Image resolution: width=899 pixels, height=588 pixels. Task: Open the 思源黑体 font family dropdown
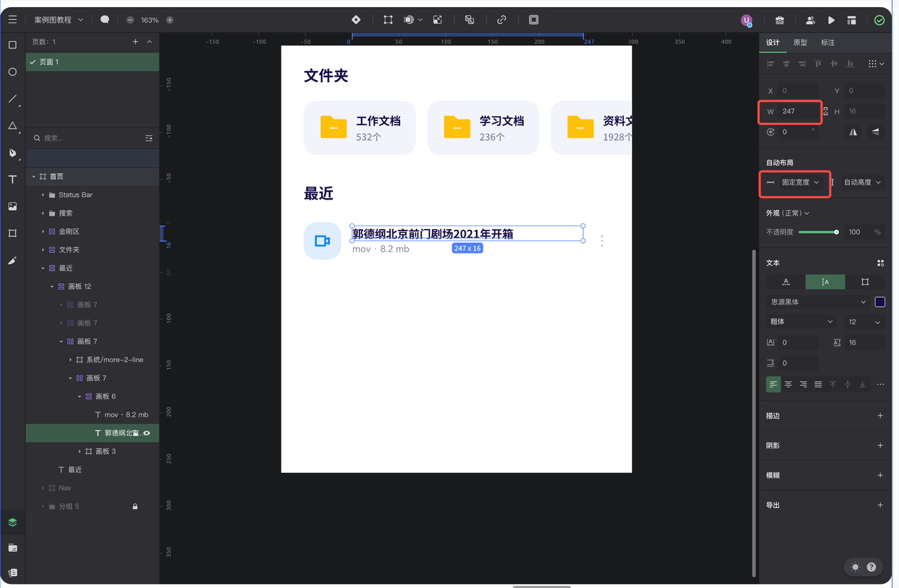tap(818, 302)
